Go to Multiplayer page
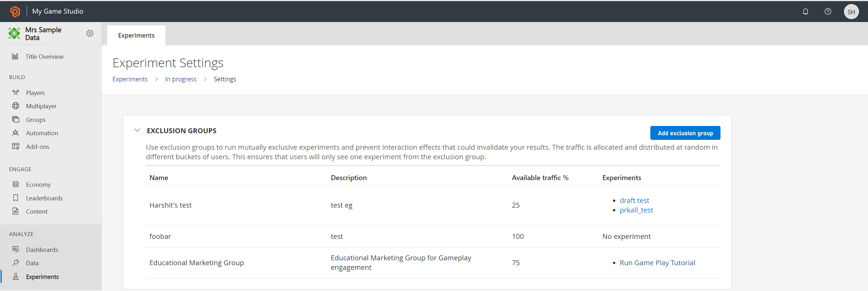This screenshot has height=291, width=868. pos(41,106)
